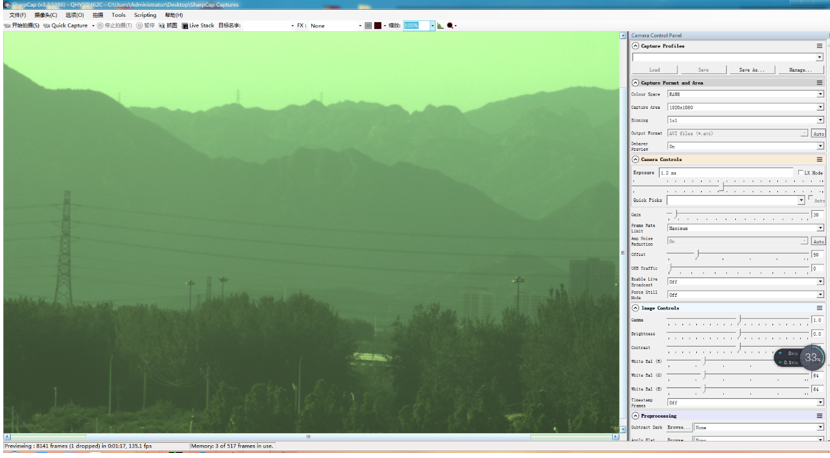Open the zoom percentage dropdown arrow
The image size is (830, 458).
pyautogui.click(x=432, y=25)
